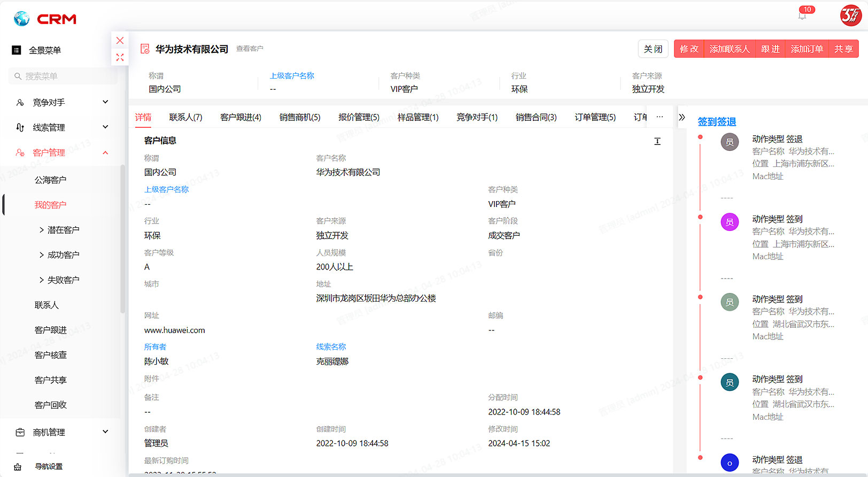Open the 所有者 link label
Image resolution: width=868 pixels, height=477 pixels.
(x=155, y=347)
